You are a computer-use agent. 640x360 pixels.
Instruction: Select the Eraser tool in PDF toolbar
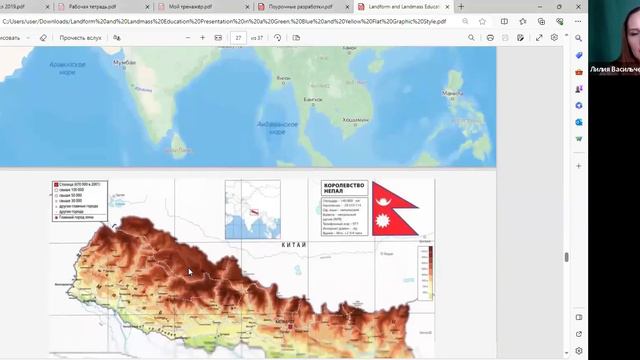[43, 38]
